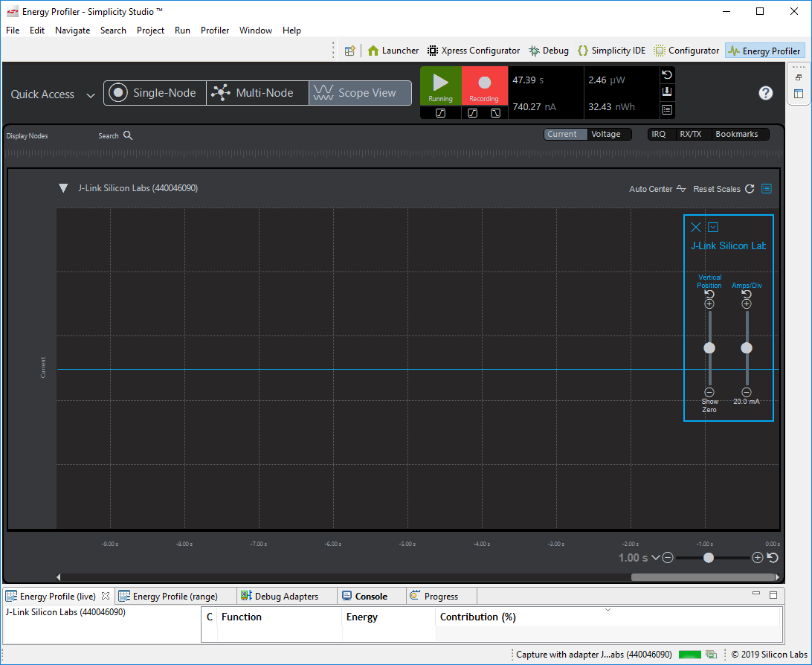Click the search magnifier next to Display Nodes

(x=127, y=135)
